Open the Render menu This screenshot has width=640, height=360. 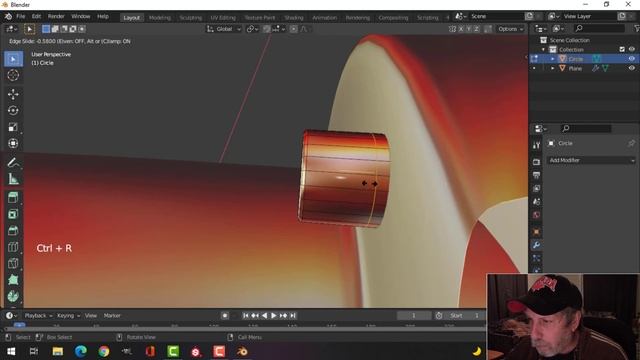[56, 16]
